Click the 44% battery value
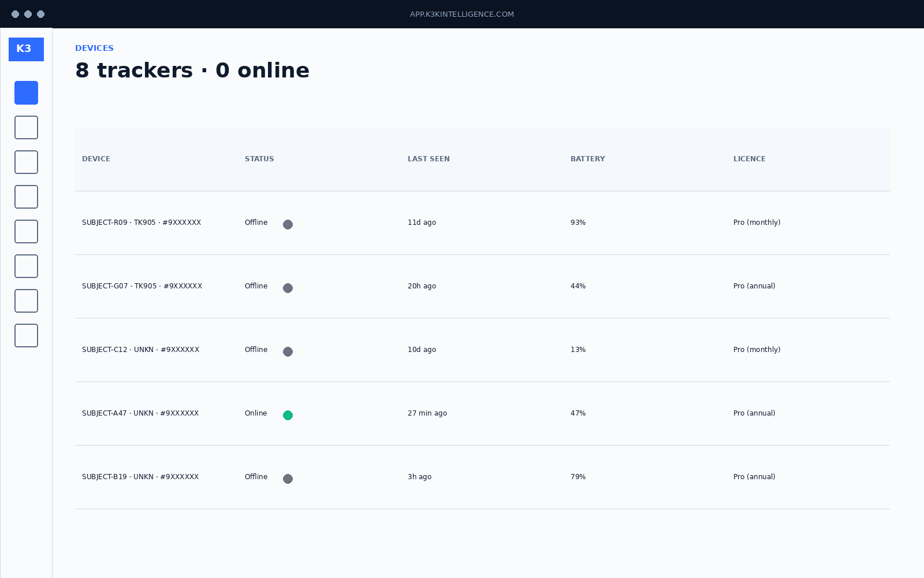Image resolution: width=924 pixels, height=578 pixels. (578, 286)
